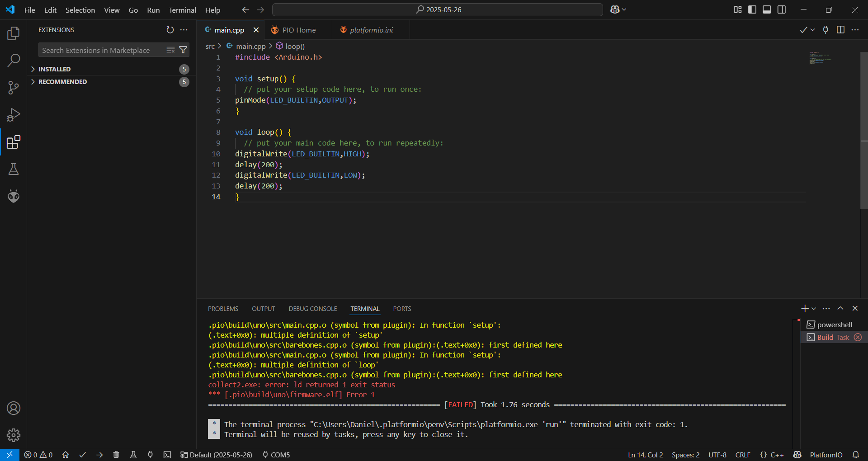Screen dimensions: 868x461
Task: Click editor vertical scrollbar
Action: [x=863, y=131]
